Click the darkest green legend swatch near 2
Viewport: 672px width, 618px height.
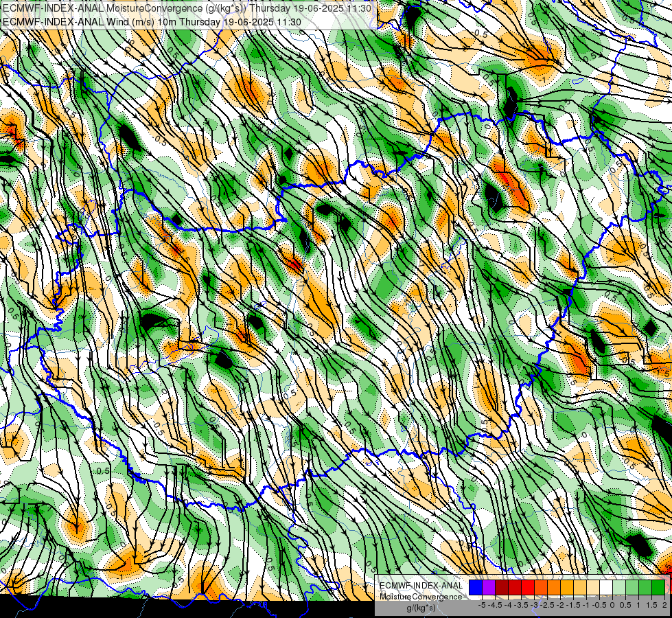658,587
